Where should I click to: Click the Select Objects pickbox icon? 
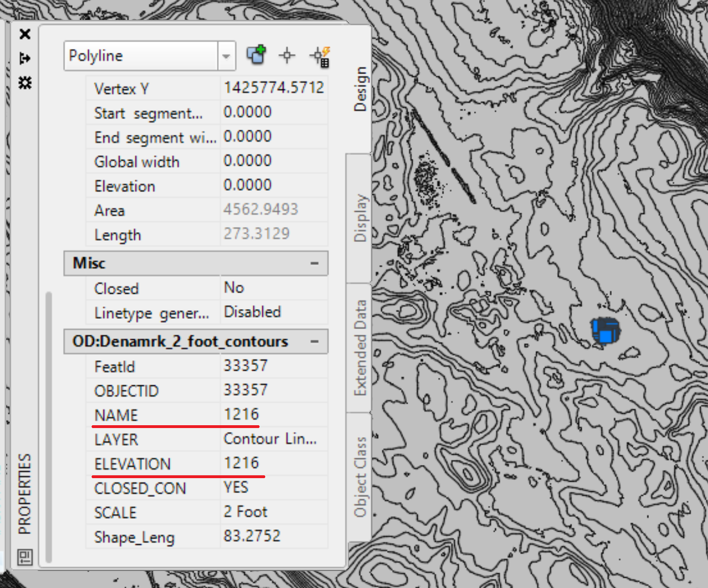[x=287, y=55]
